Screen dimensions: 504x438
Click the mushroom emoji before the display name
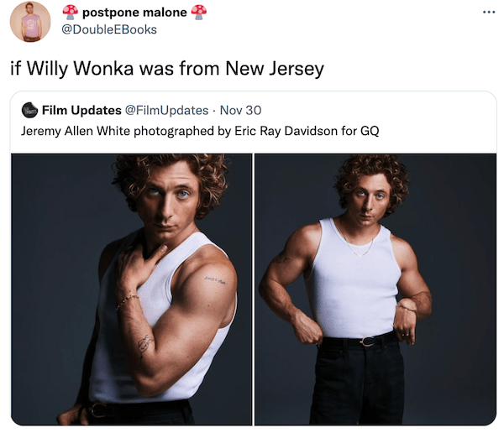[x=70, y=13]
